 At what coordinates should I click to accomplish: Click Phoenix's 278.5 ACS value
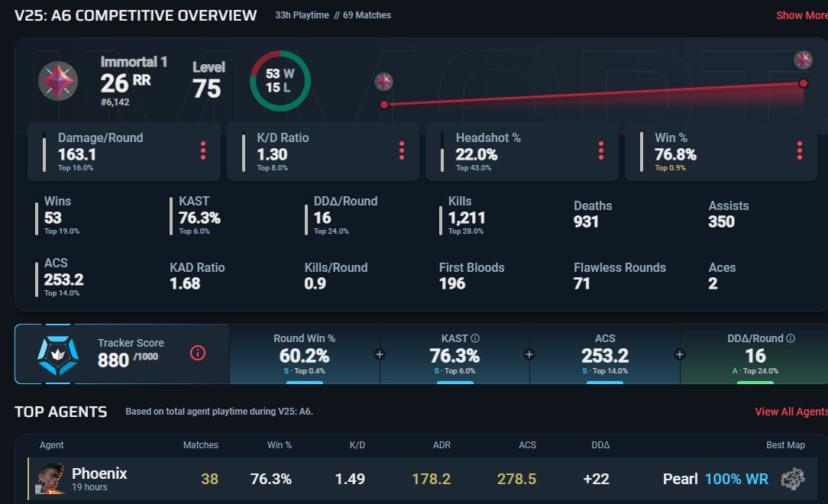516,479
